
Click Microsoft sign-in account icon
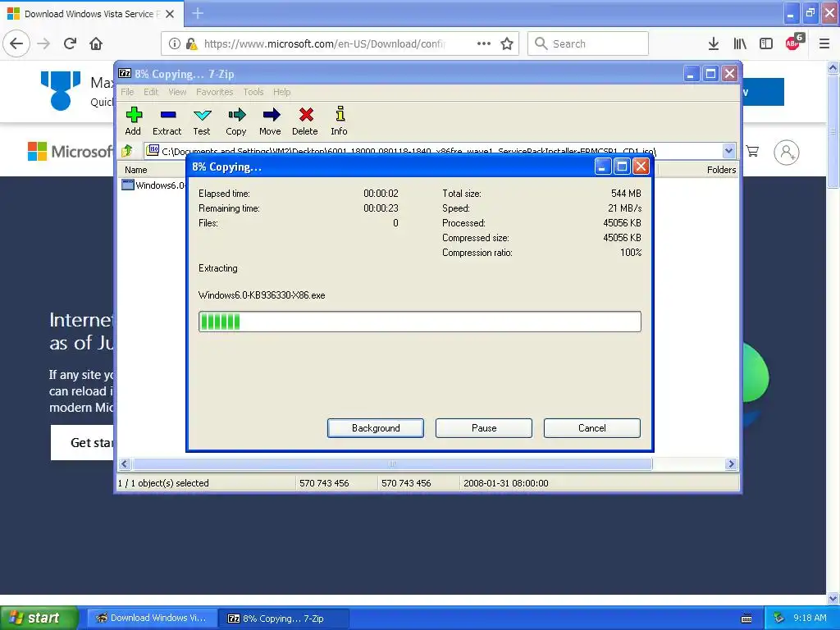[x=787, y=153]
